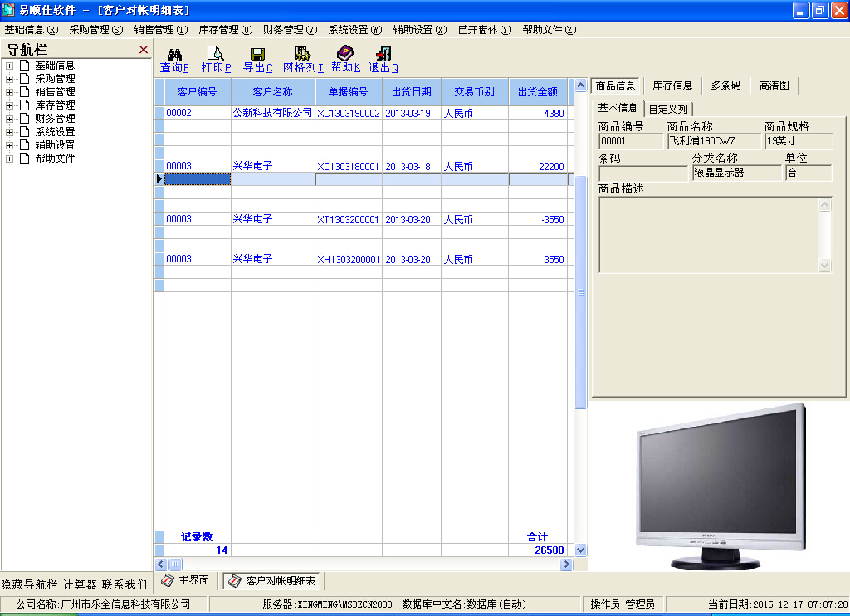Open the 采购管理 menu in menu bar
Image resolution: width=850 pixels, height=616 pixels.
(x=96, y=30)
